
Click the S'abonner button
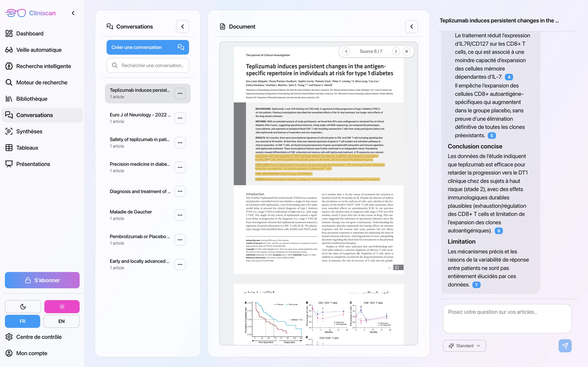pos(42,280)
